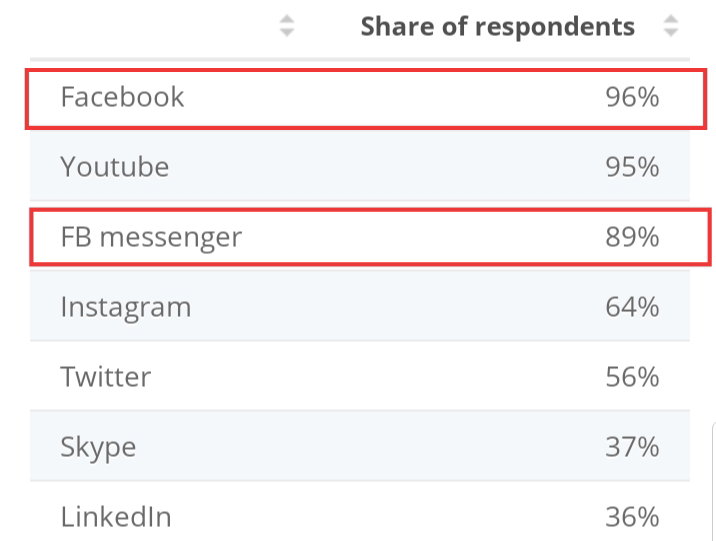Click the Share of respondents header

[x=498, y=26]
